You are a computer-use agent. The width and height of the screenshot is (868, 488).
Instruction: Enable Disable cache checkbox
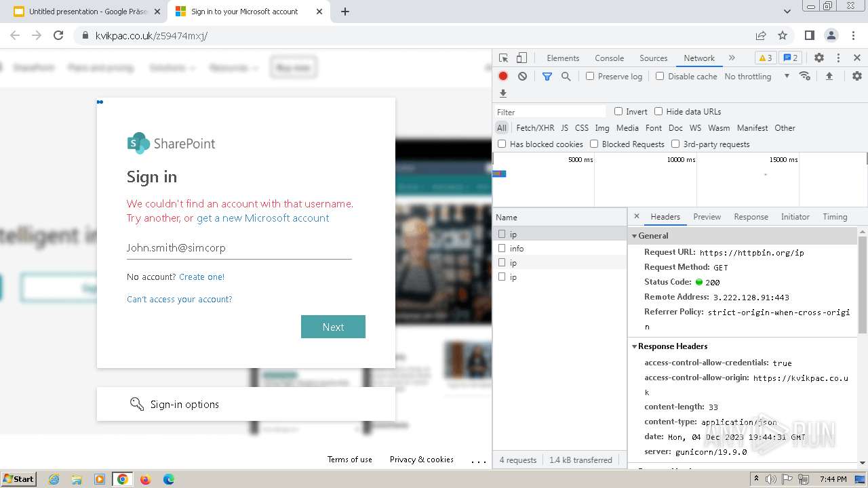(660, 77)
